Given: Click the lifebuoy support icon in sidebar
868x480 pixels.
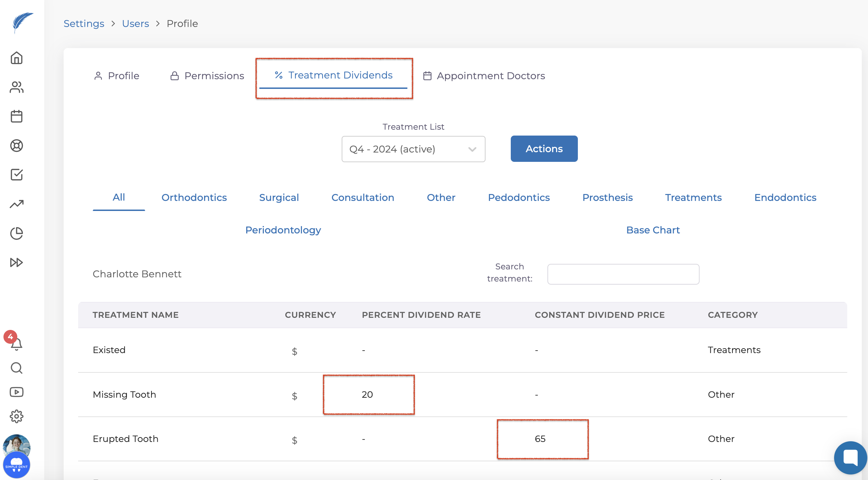Looking at the screenshot, I should pos(16,146).
